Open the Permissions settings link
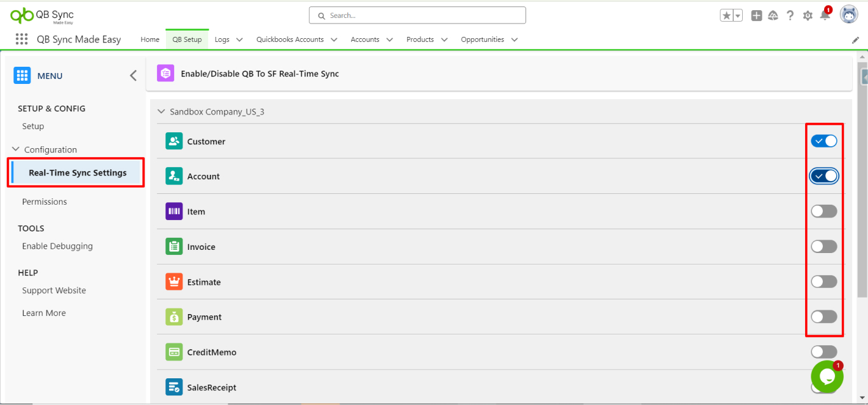The image size is (868, 405). (x=45, y=202)
